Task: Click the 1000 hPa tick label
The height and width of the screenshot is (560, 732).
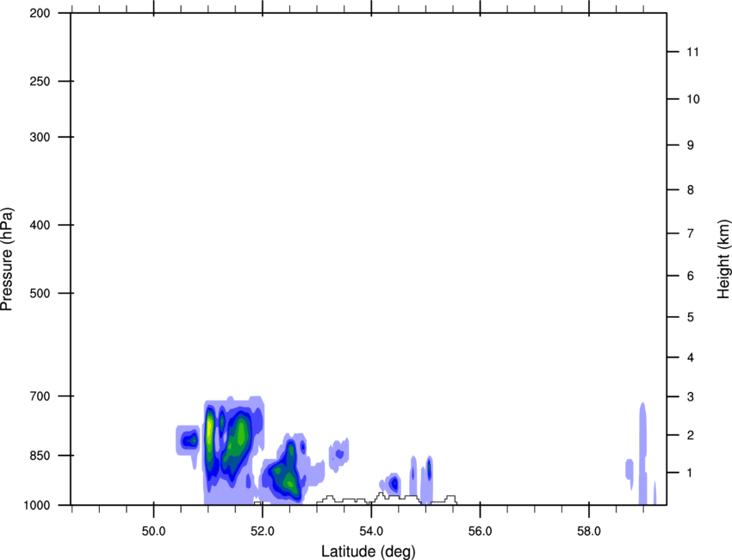Action: click(x=37, y=505)
